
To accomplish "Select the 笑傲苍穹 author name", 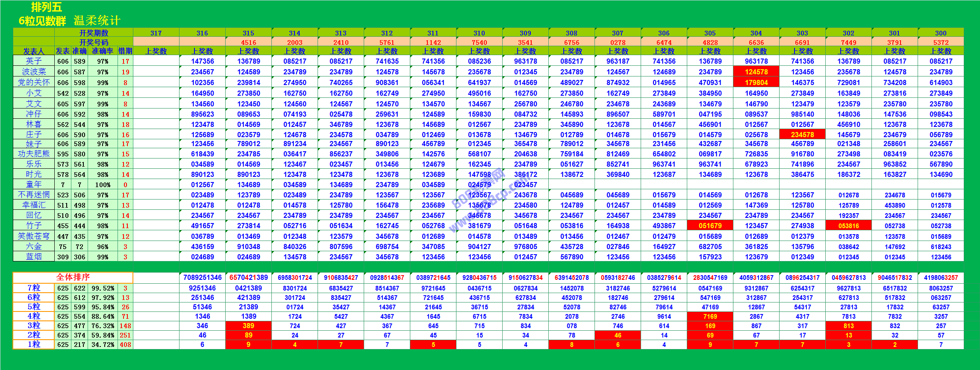I will (x=33, y=236).
